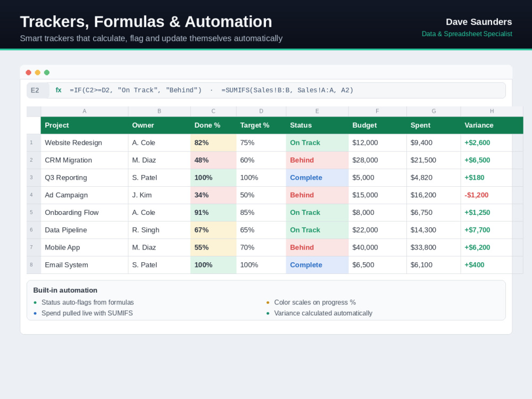
Task: Click the Onboarding Flow cell
Action: [x=85, y=212]
